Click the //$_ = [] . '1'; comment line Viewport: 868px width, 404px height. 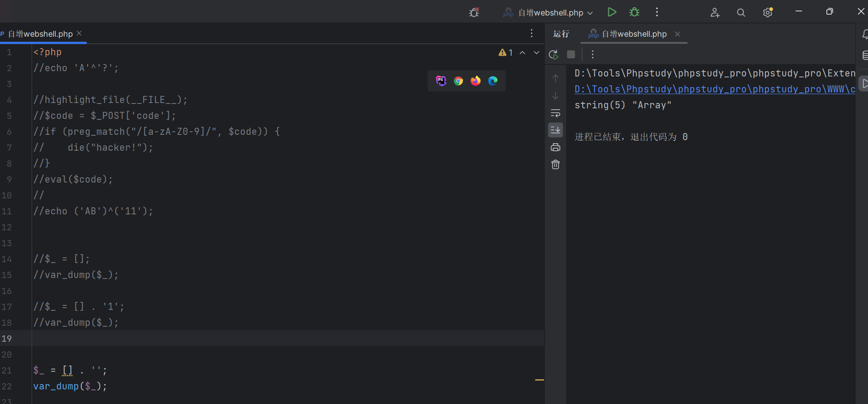(x=79, y=306)
